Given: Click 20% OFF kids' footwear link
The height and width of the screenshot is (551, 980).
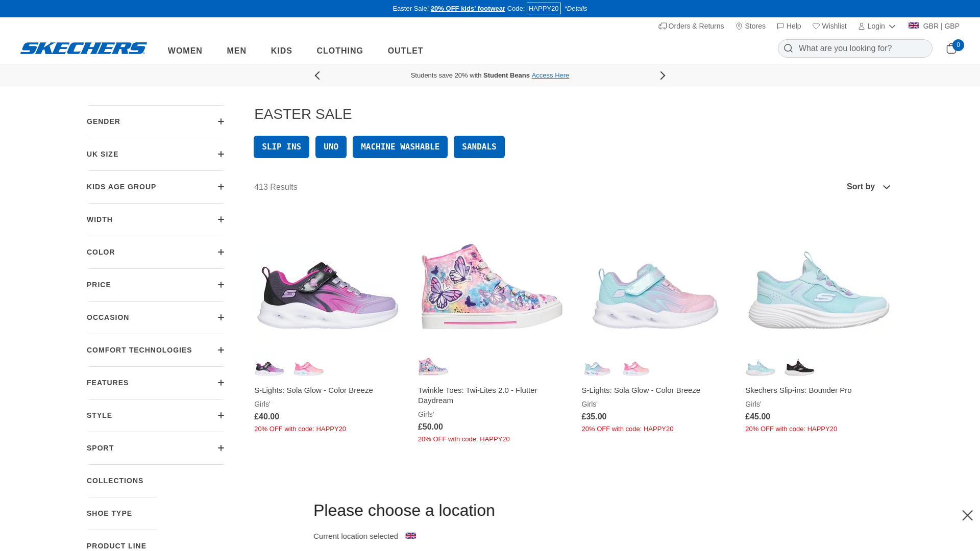Looking at the screenshot, I should [x=468, y=9].
